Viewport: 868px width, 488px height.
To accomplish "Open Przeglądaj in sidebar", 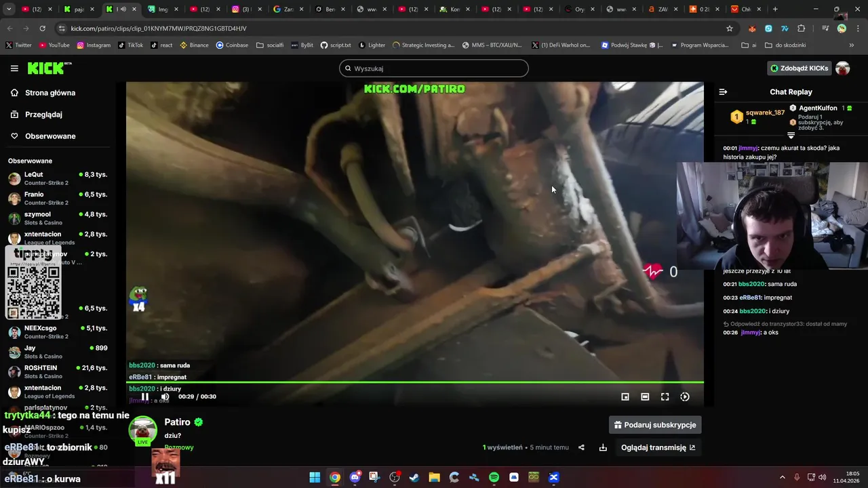I will click(43, 115).
